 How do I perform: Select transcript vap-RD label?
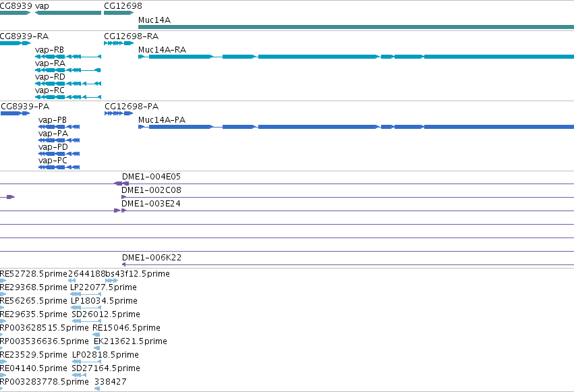click(x=50, y=77)
